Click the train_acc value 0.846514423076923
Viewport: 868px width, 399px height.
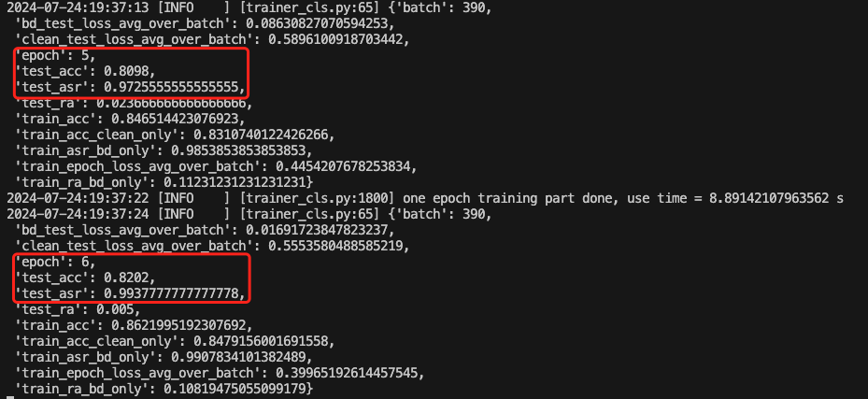178,119
